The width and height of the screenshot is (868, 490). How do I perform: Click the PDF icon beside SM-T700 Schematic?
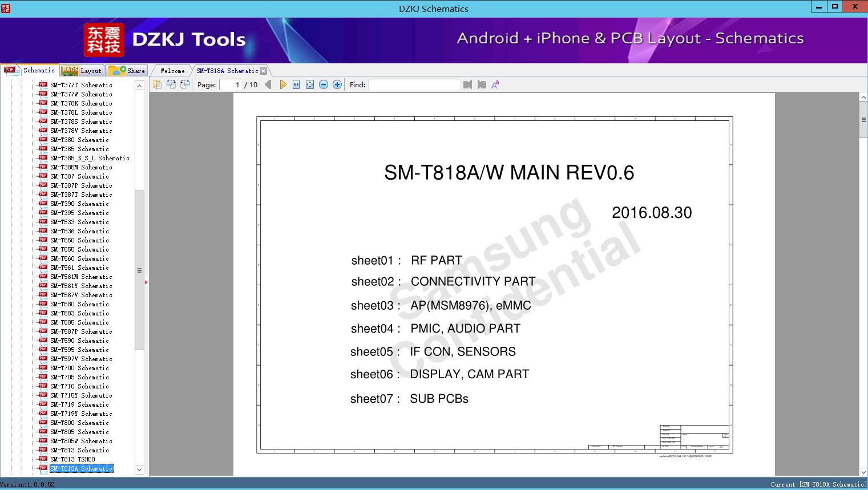pyautogui.click(x=43, y=367)
